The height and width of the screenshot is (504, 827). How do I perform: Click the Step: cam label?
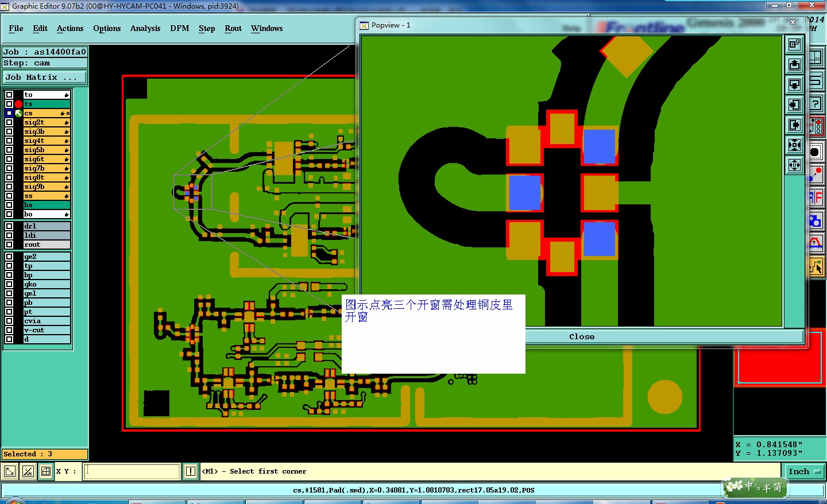point(45,63)
